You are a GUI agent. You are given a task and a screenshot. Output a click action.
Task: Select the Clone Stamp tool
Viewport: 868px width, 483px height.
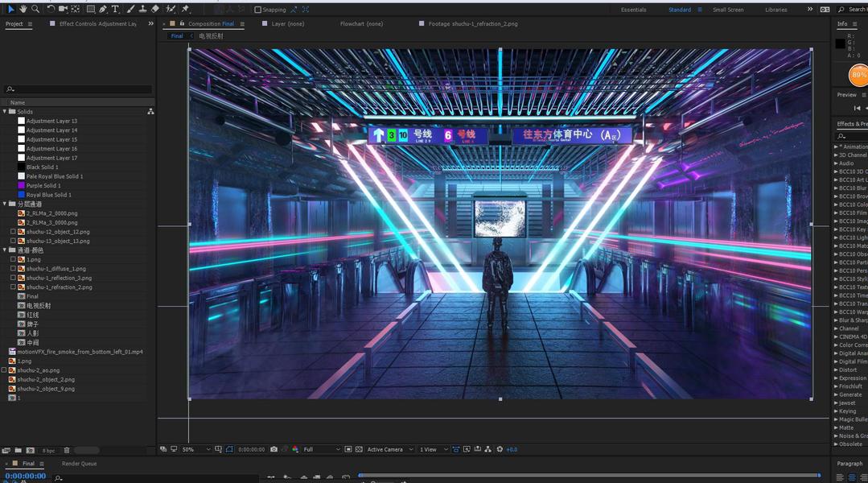point(142,9)
